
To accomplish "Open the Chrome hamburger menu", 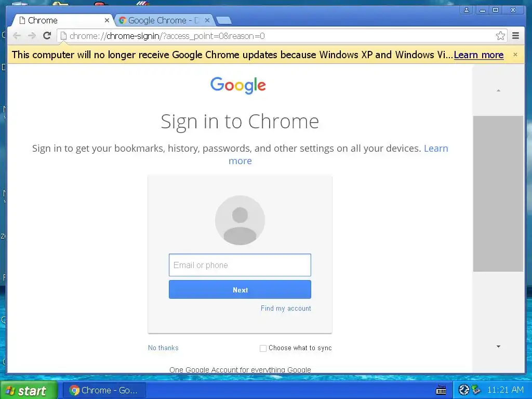I will pos(515,36).
